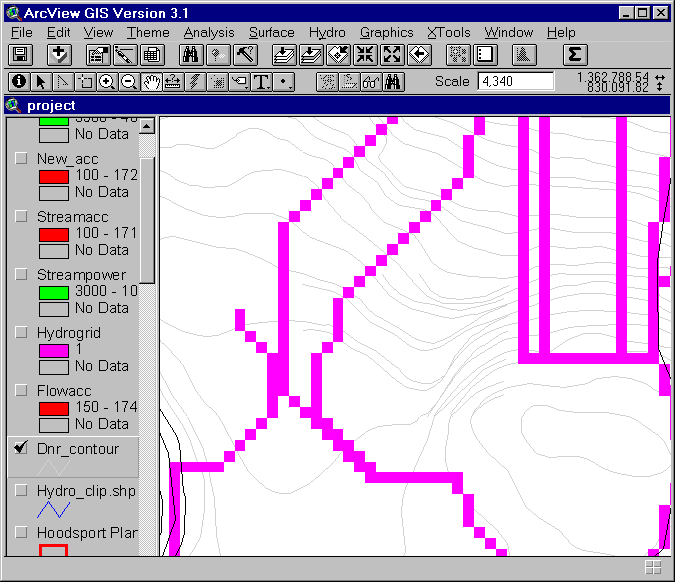Image resolution: width=675 pixels, height=582 pixels.
Task: Click the red New_acc legend swatch
Action: tap(54, 176)
